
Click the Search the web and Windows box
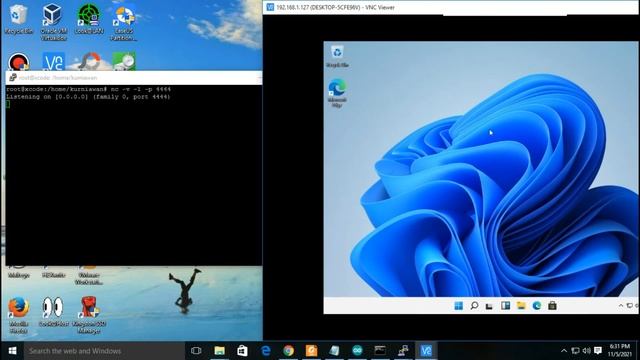[104, 351]
